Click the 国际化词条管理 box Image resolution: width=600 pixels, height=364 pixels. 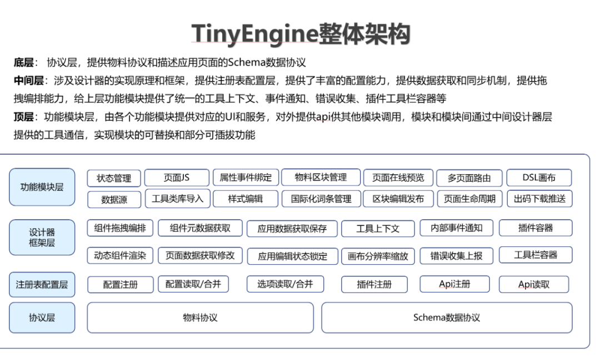(321, 199)
